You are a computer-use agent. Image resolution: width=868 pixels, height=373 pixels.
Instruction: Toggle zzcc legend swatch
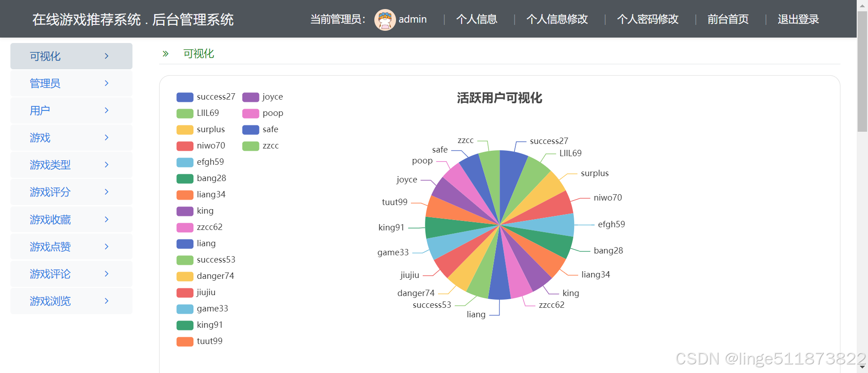(250, 146)
